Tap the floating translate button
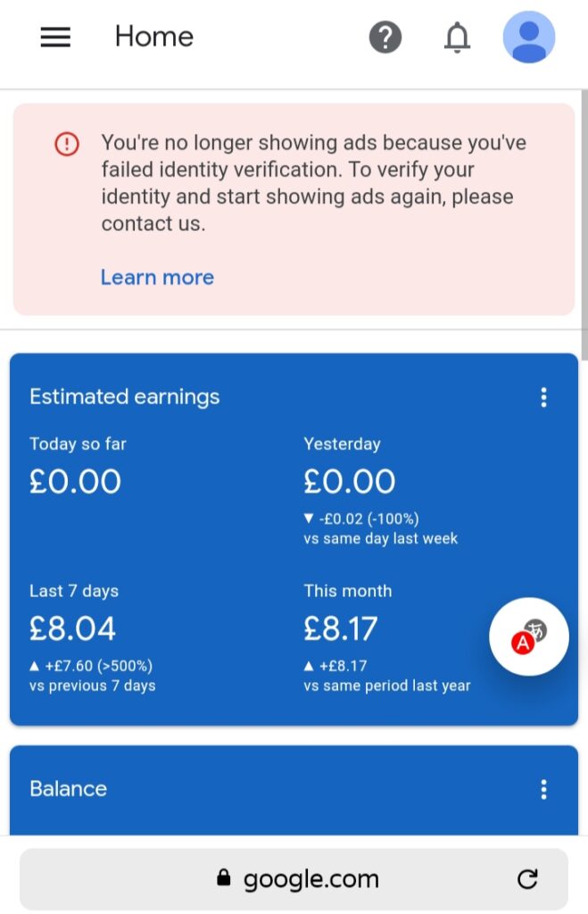This screenshot has height=914, width=588. pyautogui.click(x=528, y=636)
